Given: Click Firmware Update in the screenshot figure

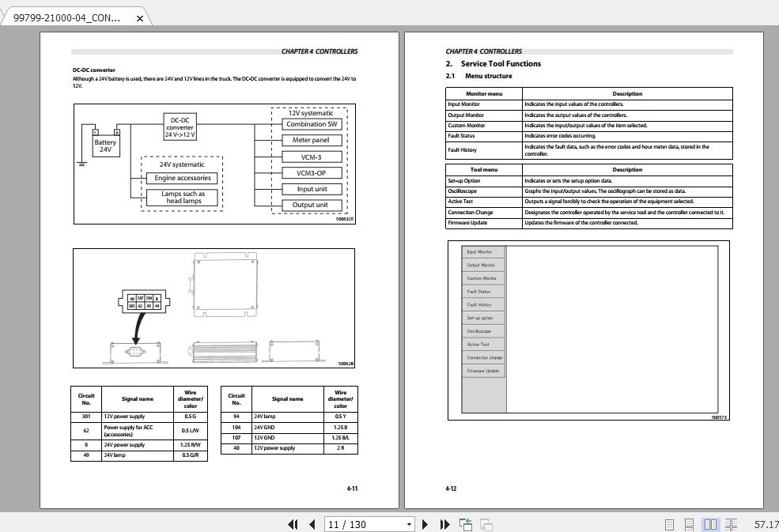Looking at the screenshot, I should (483, 371).
